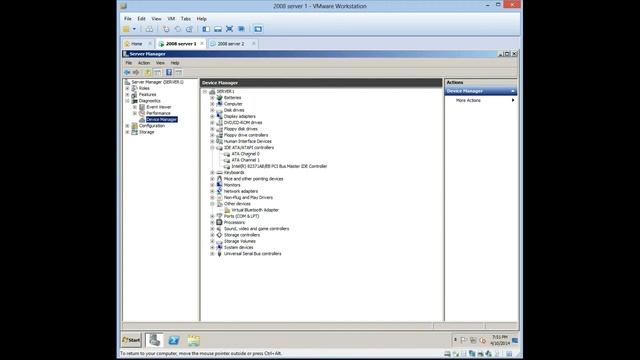Open the VMware File menu
Image resolution: width=640 pixels, height=360 pixels.
click(128, 19)
